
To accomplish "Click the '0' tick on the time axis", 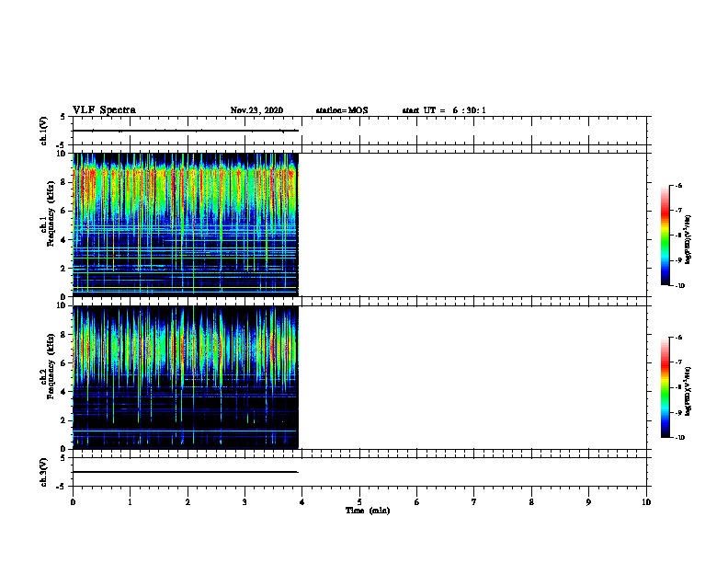I will (x=73, y=502).
